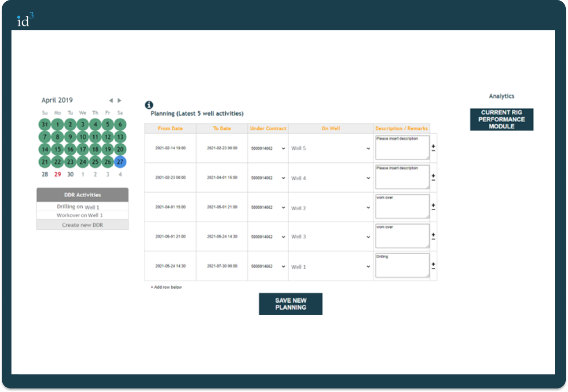Click the id3 logo in the header
568x392 pixels.
click(26, 20)
